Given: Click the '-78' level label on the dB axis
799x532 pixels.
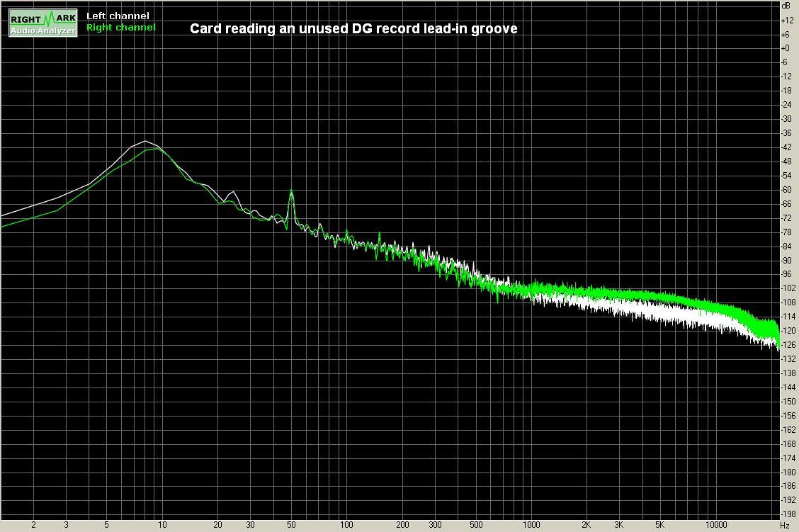Looking at the screenshot, I should click(787, 232).
